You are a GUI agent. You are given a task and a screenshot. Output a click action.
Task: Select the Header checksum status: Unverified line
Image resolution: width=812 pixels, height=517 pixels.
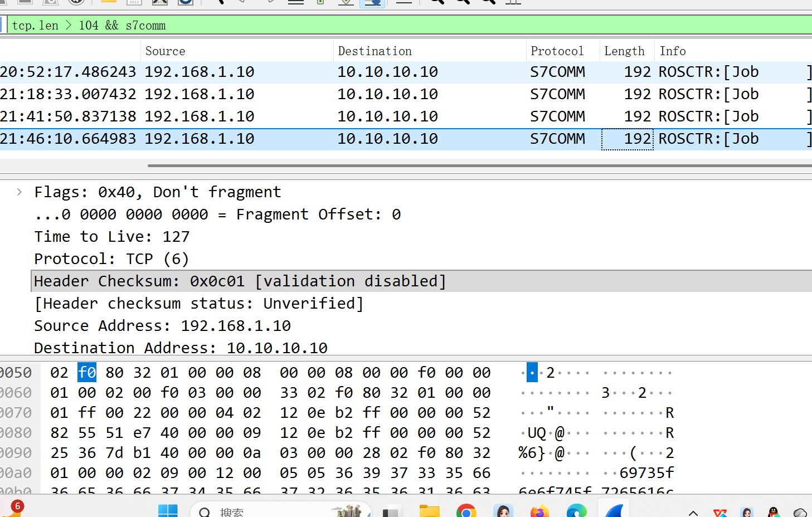199,304
